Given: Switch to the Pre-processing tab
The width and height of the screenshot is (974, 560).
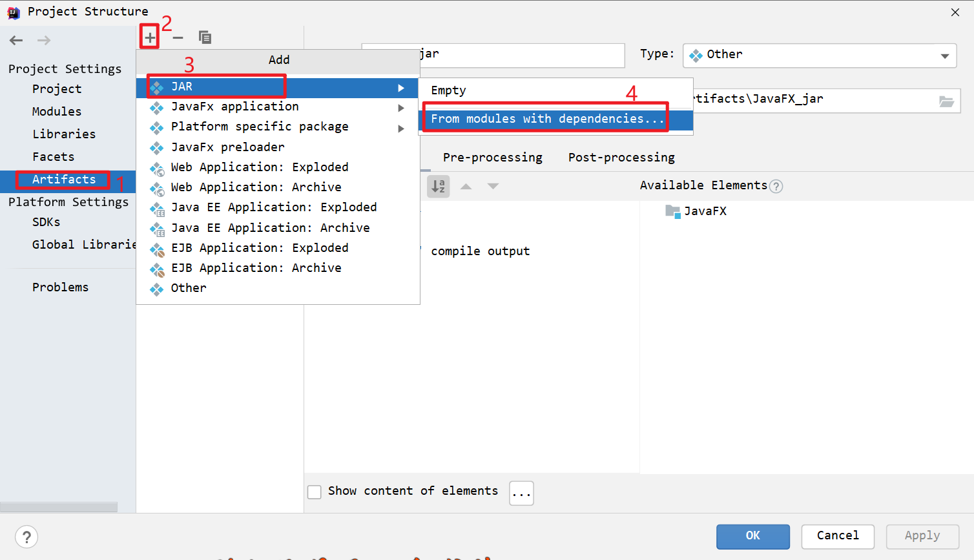Looking at the screenshot, I should (x=493, y=158).
